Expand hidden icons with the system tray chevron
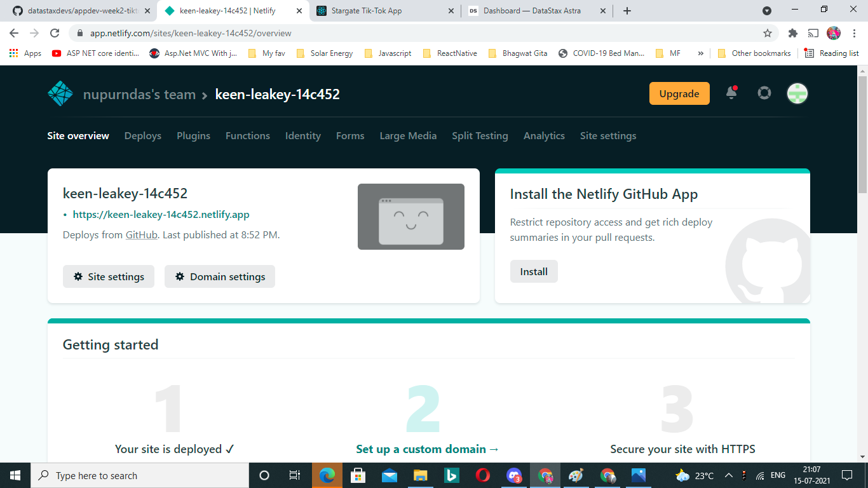 [x=729, y=475]
